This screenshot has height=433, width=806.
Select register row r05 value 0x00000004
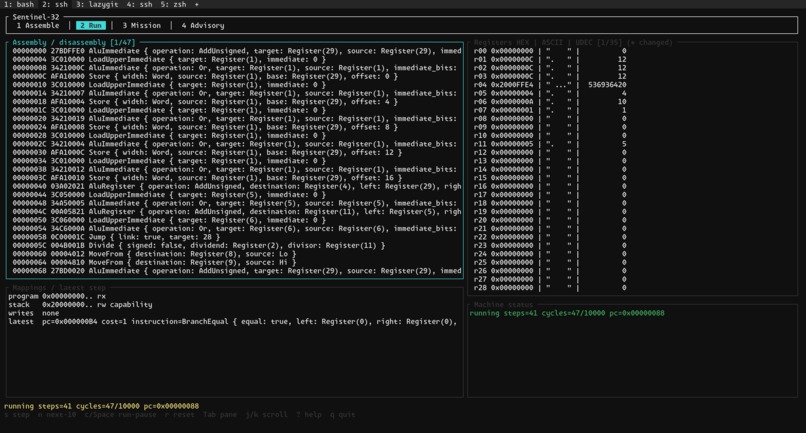(x=550, y=93)
